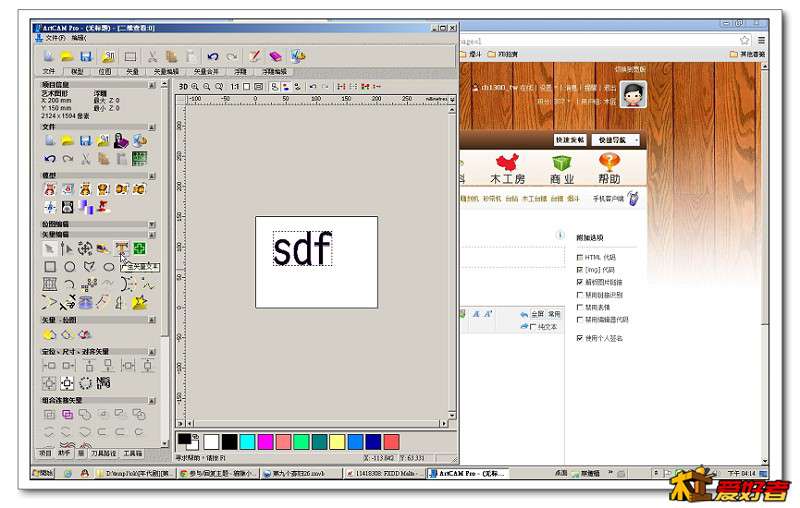Check the fourth checkbox under 附加选项

click(580, 294)
